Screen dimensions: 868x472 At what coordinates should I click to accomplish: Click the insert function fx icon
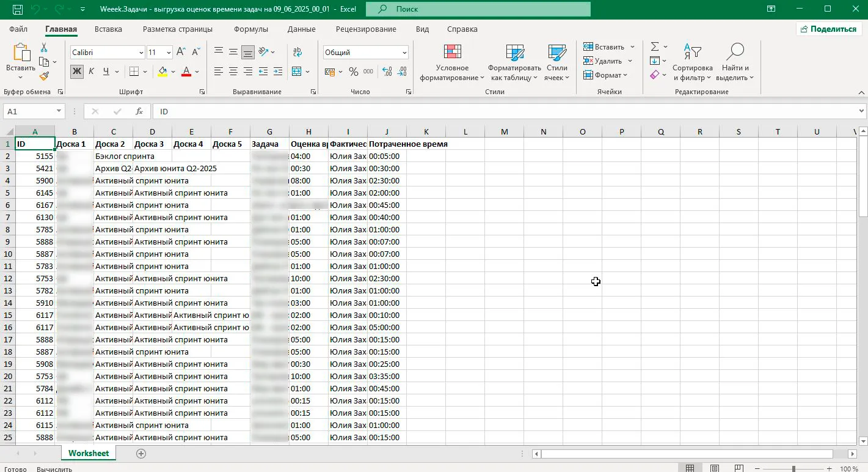pyautogui.click(x=139, y=111)
